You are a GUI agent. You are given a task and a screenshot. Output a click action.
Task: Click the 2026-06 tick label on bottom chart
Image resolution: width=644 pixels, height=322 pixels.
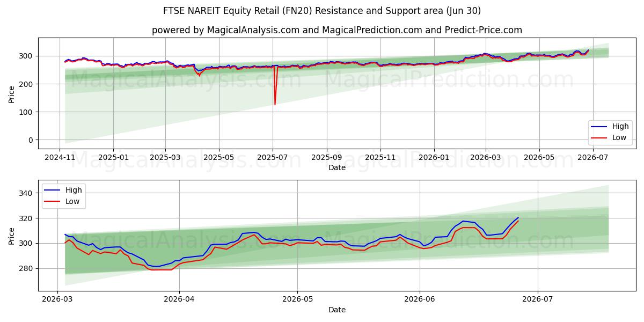(x=419, y=299)
